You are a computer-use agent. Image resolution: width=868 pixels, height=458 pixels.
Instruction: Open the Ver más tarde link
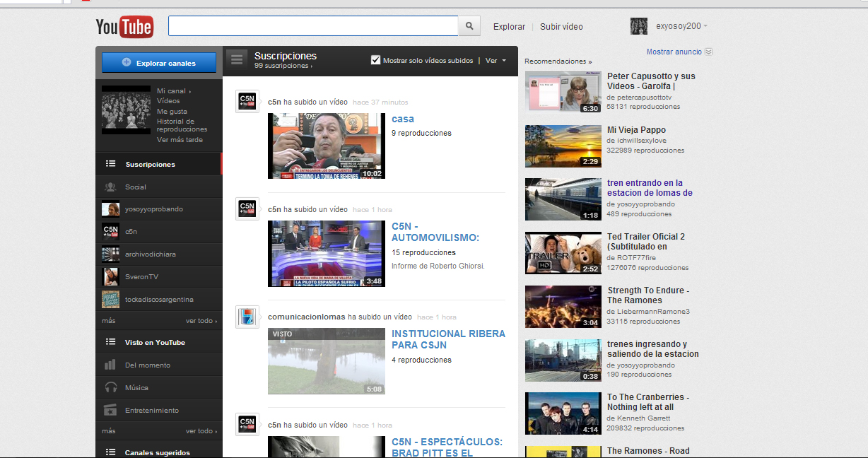coord(180,140)
